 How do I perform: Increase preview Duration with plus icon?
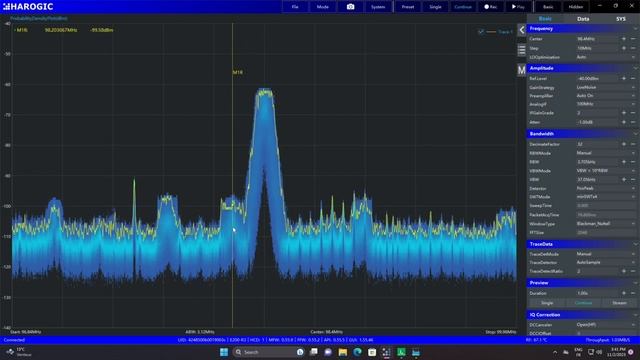624,293
